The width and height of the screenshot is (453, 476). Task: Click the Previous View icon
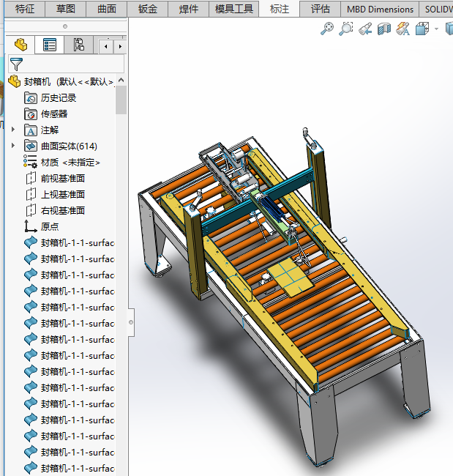(365, 29)
